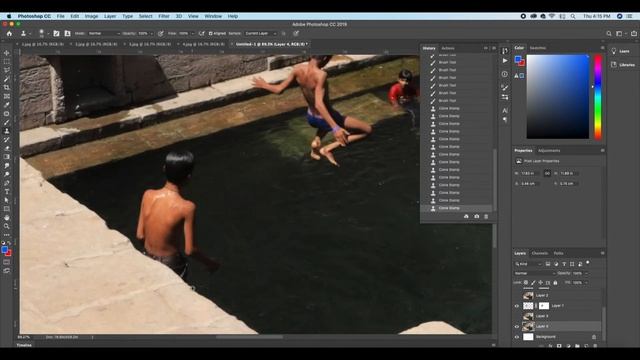Click the hue slider in Color panel
640x360 pixels.
point(598,97)
